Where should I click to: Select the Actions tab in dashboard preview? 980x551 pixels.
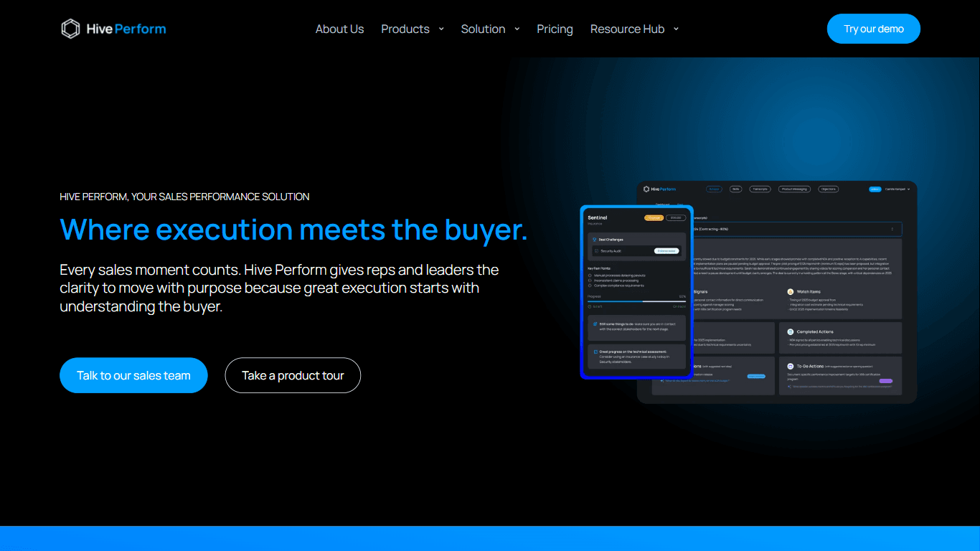pyautogui.click(x=714, y=189)
